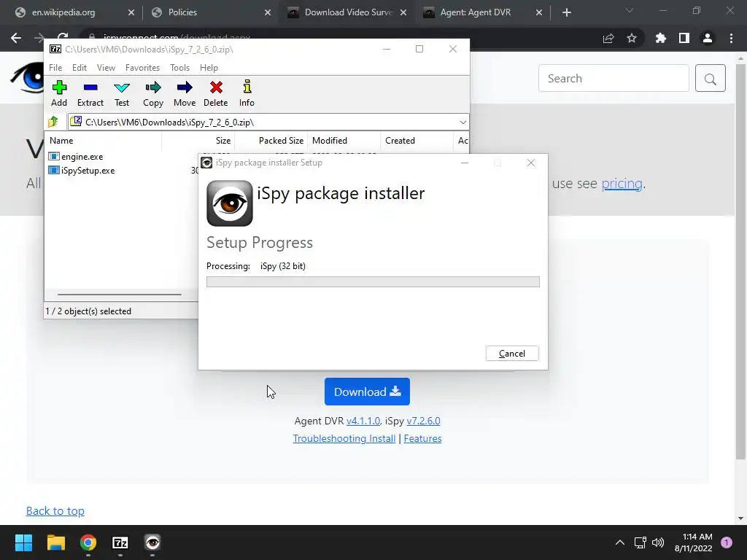Image resolution: width=747 pixels, height=560 pixels.
Task: Open the Favorites menu in 7-Zip
Action: click(142, 68)
